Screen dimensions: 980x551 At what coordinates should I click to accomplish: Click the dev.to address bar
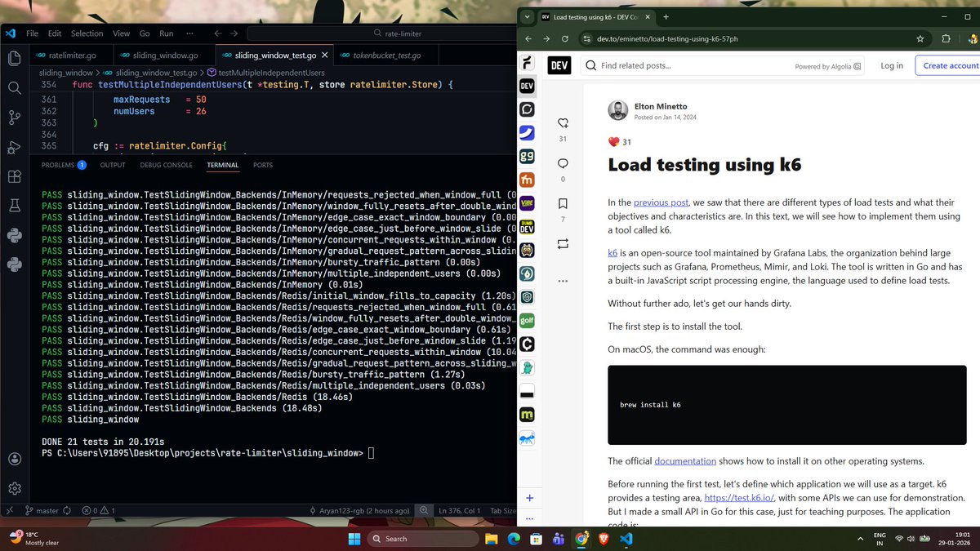tap(743, 38)
